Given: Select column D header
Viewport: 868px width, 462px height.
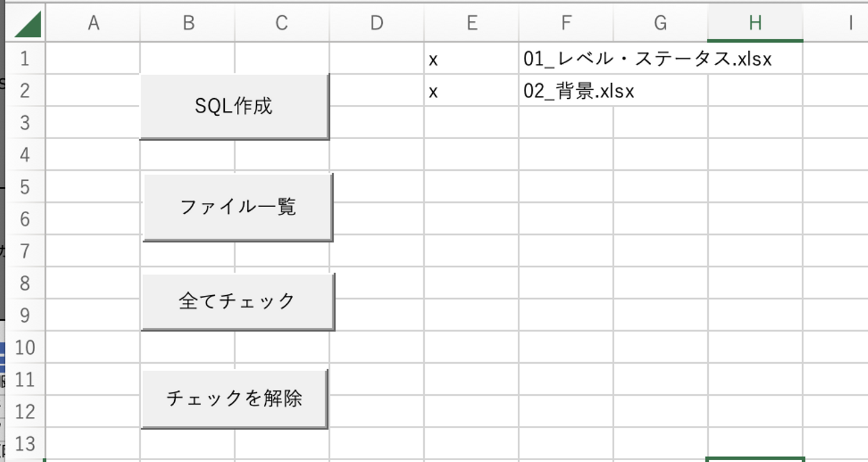Looking at the screenshot, I should (377, 23).
